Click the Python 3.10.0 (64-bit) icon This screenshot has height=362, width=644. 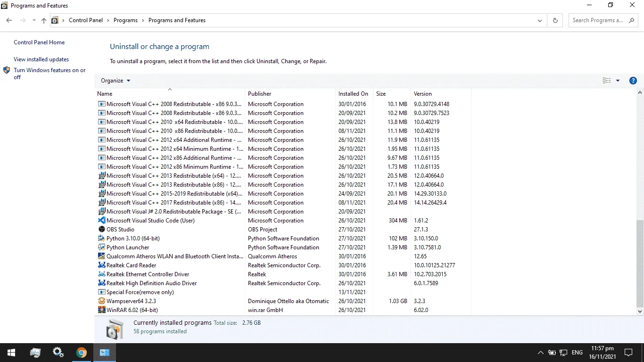(x=101, y=239)
